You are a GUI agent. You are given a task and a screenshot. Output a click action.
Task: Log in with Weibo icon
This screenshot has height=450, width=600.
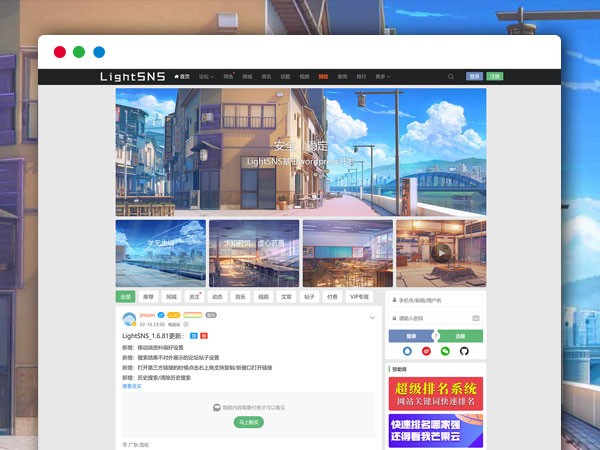426,351
